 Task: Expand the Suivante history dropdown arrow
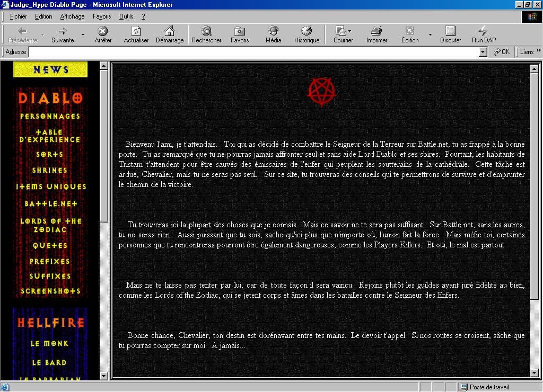click(x=83, y=34)
